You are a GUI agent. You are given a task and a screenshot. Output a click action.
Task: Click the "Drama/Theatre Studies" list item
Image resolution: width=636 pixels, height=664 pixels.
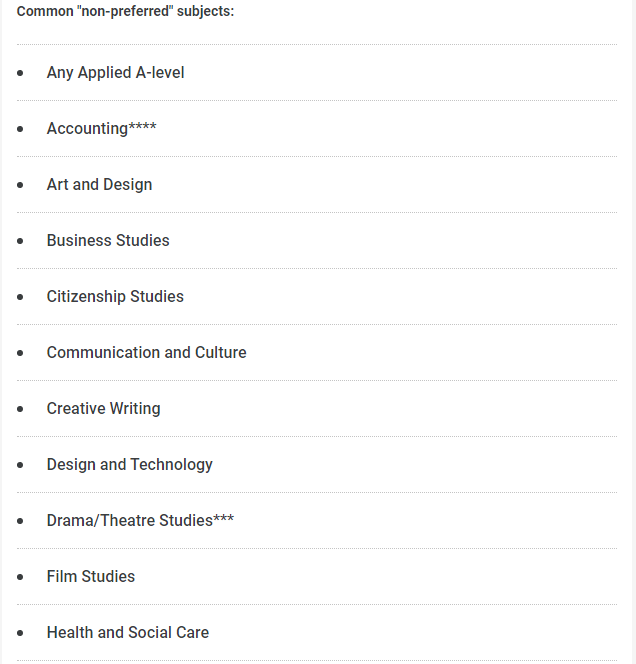pos(129,521)
